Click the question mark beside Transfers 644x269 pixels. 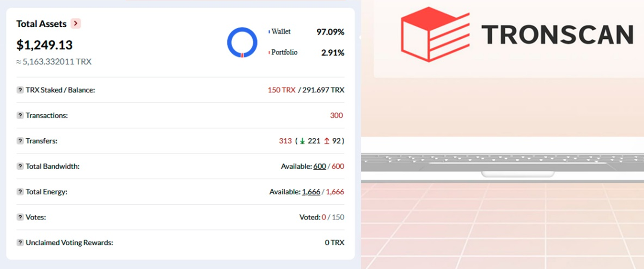click(x=20, y=141)
